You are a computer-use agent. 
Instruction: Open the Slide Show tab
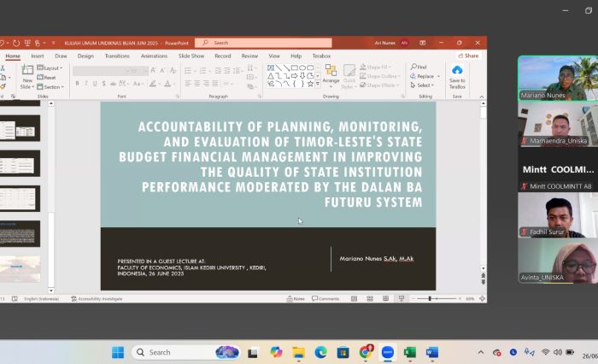tap(191, 56)
